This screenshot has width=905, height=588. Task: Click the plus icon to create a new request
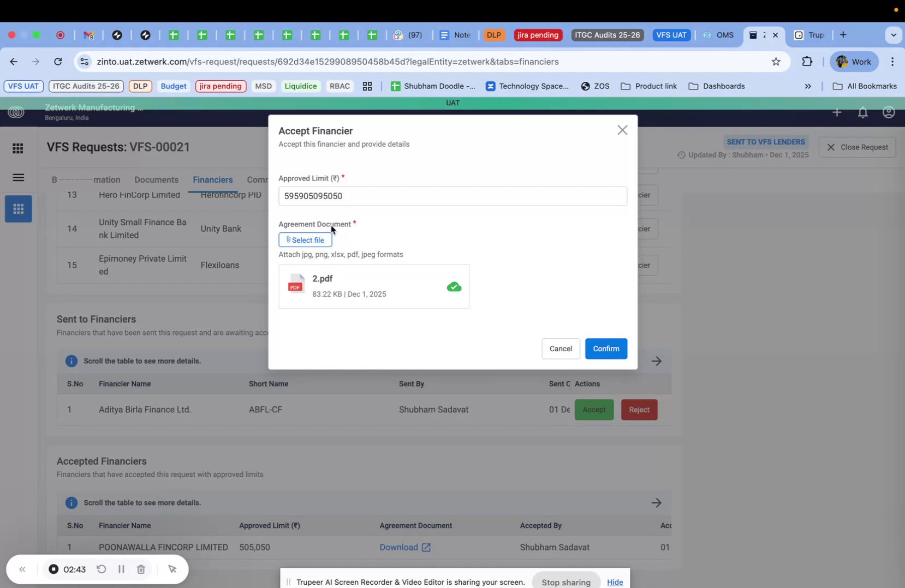pyautogui.click(x=837, y=112)
